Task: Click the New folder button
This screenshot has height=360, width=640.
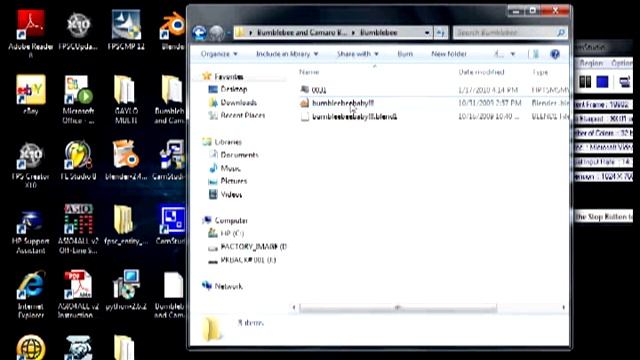Action: click(449, 54)
